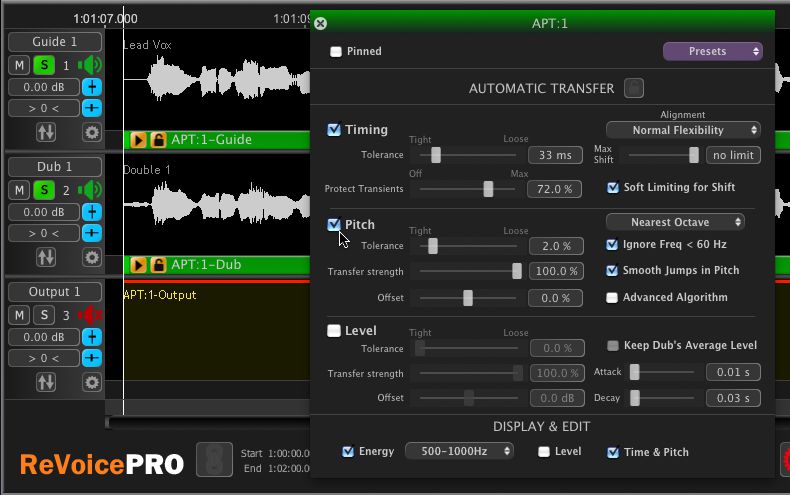Uncheck Time & Pitch display checkbox
The width and height of the screenshot is (790, 495).
[613, 453]
